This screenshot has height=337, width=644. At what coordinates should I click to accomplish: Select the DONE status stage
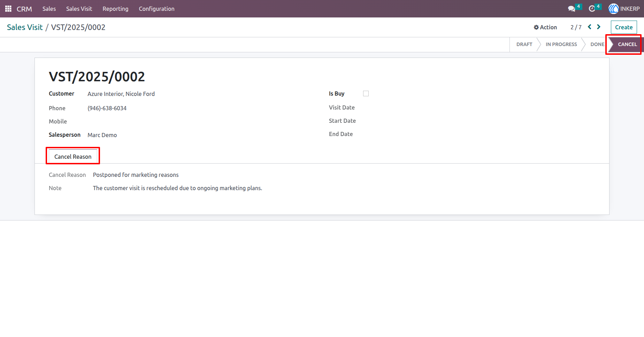click(x=597, y=44)
